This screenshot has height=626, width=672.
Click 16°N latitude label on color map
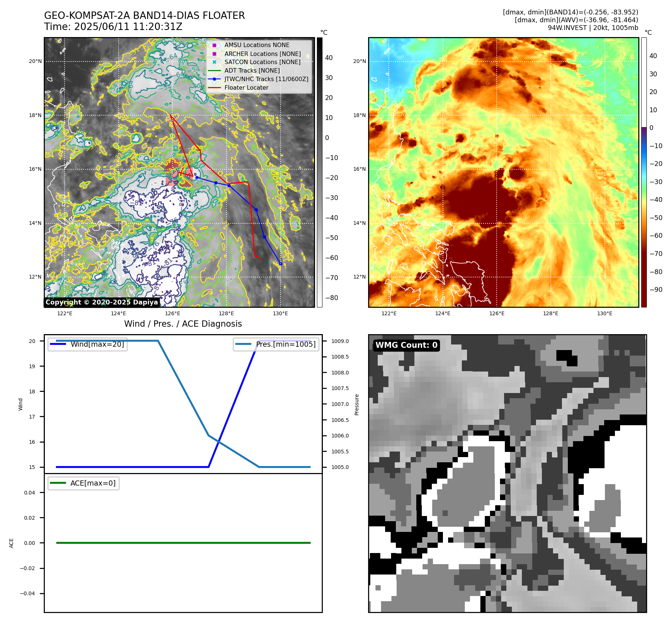point(360,169)
